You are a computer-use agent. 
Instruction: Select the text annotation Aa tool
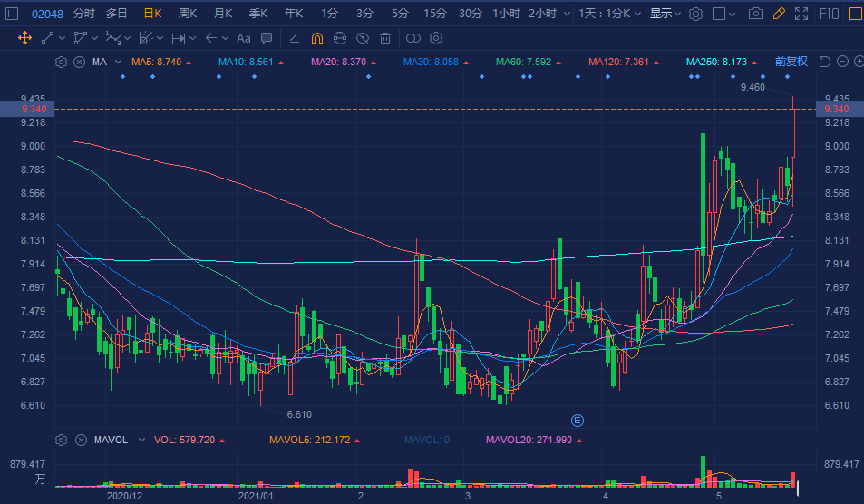click(x=243, y=38)
